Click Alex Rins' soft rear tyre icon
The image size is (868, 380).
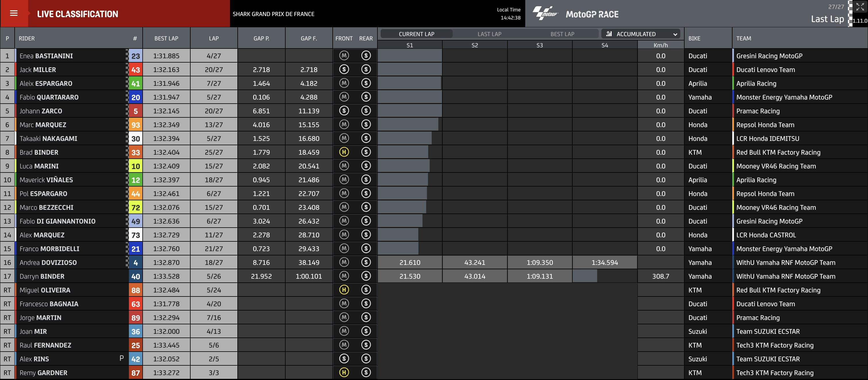tap(366, 358)
